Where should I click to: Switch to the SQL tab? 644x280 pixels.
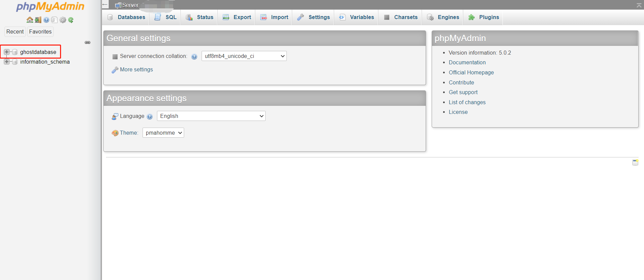[165, 17]
